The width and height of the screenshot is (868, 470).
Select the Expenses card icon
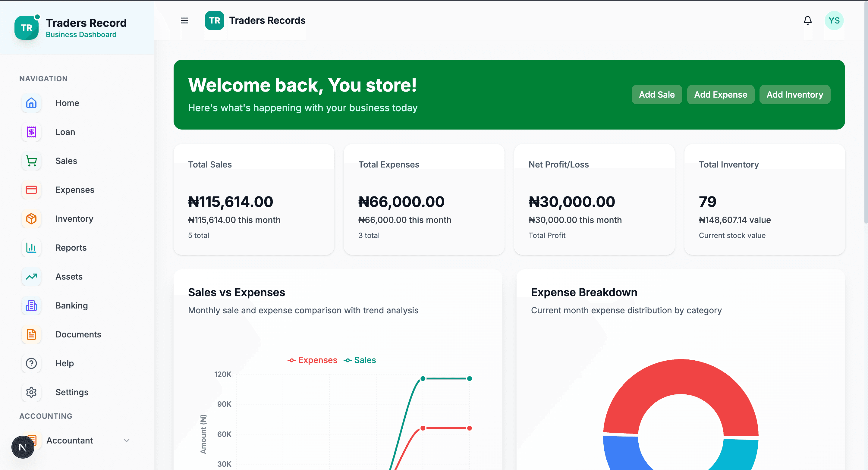coord(31,190)
